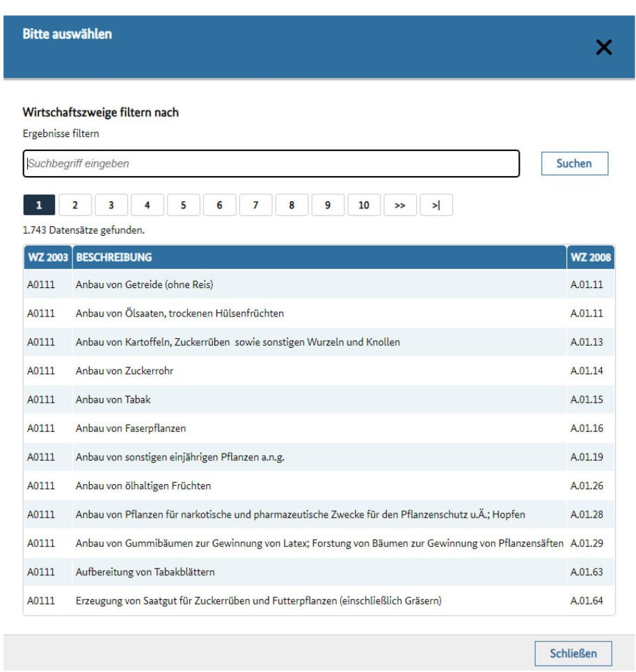Select Aufbereitung von Tabakblättern entry
636x672 pixels.
tap(145, 572)
